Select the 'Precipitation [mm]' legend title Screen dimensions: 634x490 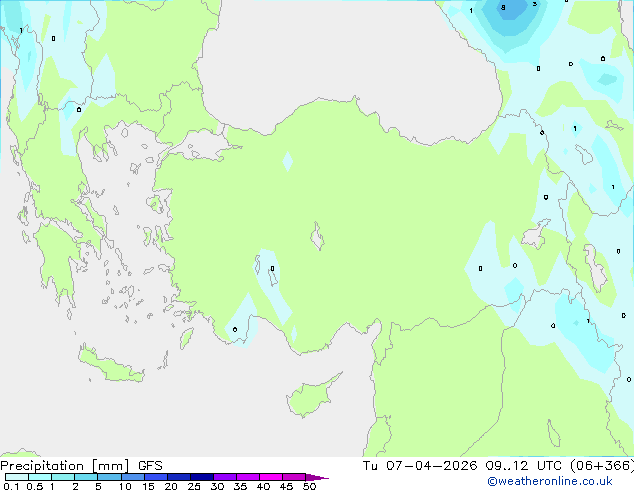pyautogui.click(x=65, y=466)
